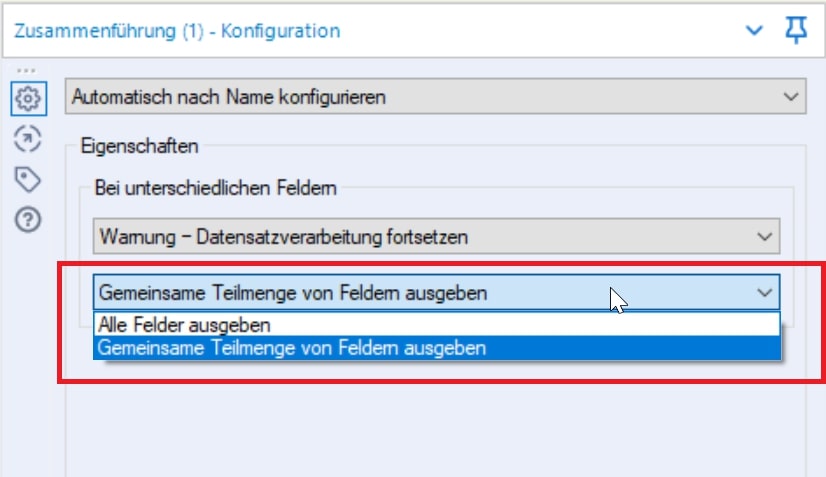Viewport: 826px width, 477px height.
Task: Open the Annotation tag icon
Action: (28, 180)
